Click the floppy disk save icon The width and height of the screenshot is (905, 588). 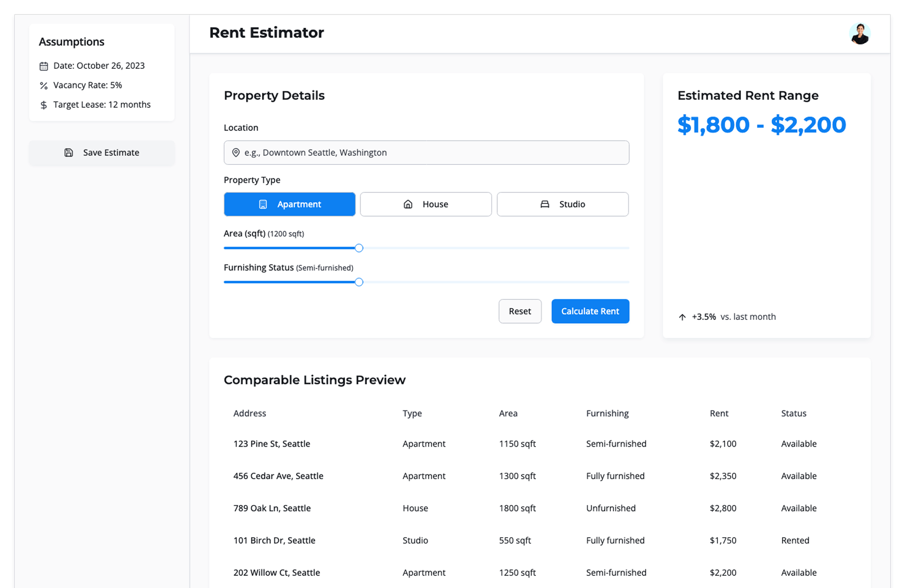point(69,153)
